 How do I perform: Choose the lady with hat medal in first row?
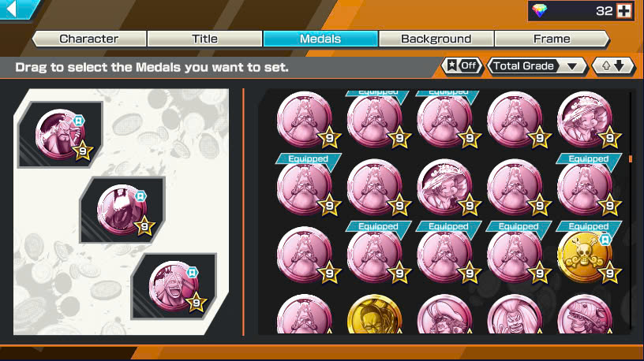[x=585, y=119]
